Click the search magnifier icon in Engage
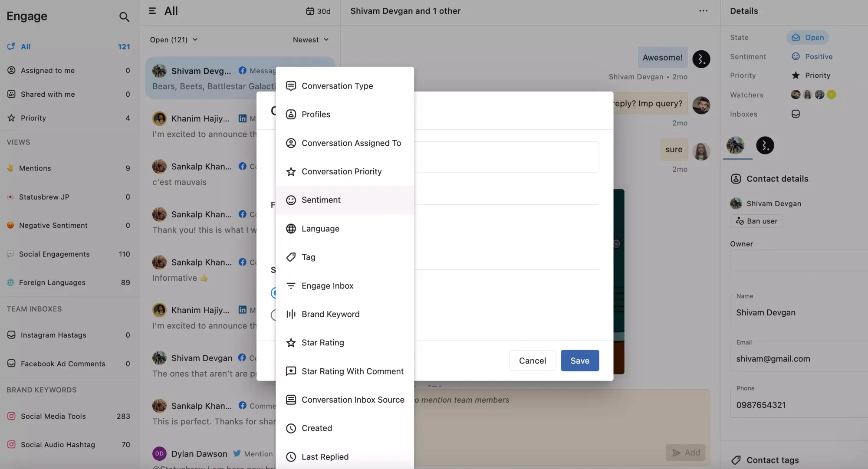Screen dimensions: 868x469 [124, 17]
